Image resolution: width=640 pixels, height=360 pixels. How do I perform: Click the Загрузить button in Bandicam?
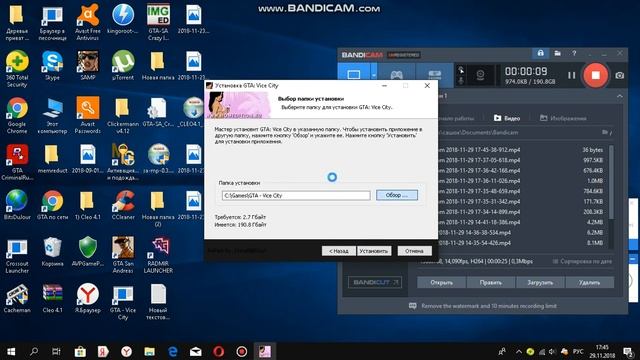(x=540, y=282)
